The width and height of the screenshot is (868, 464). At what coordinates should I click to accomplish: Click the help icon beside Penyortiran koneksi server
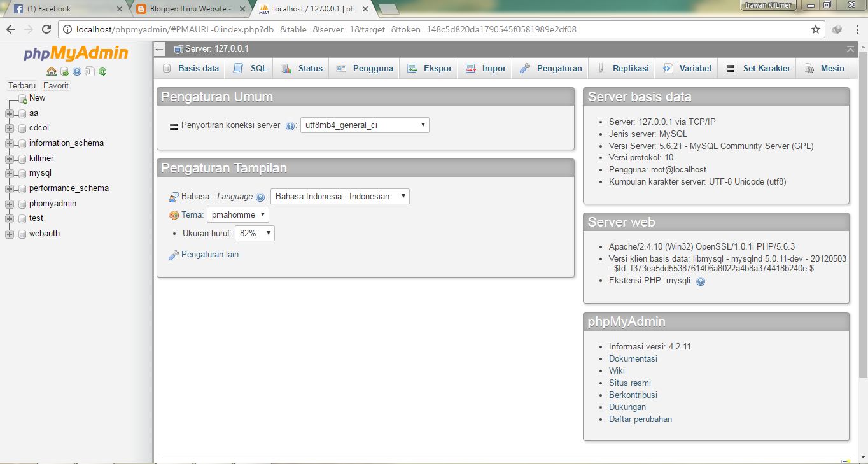[290, 125]
